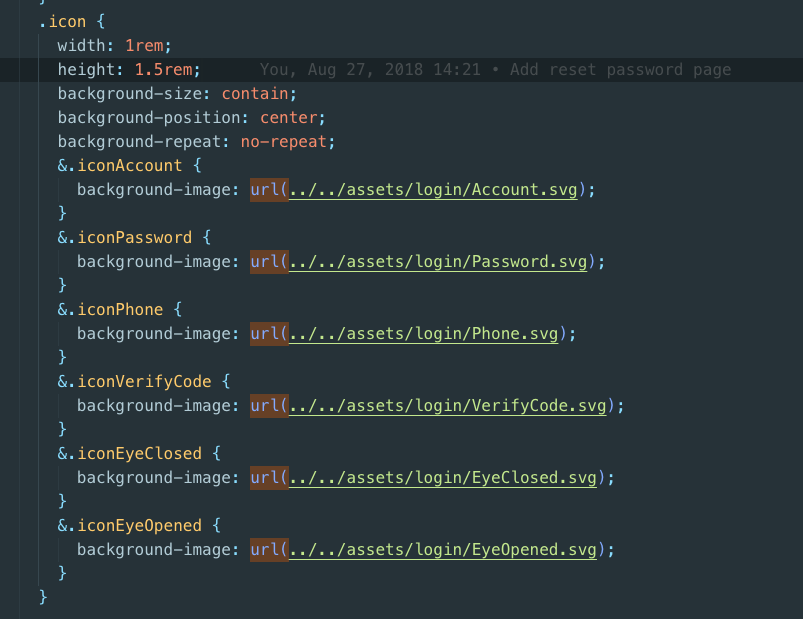The image size is (803, 619).
Task: Open the EyeClosed.svg asset path link
Action: click(443, 478)
